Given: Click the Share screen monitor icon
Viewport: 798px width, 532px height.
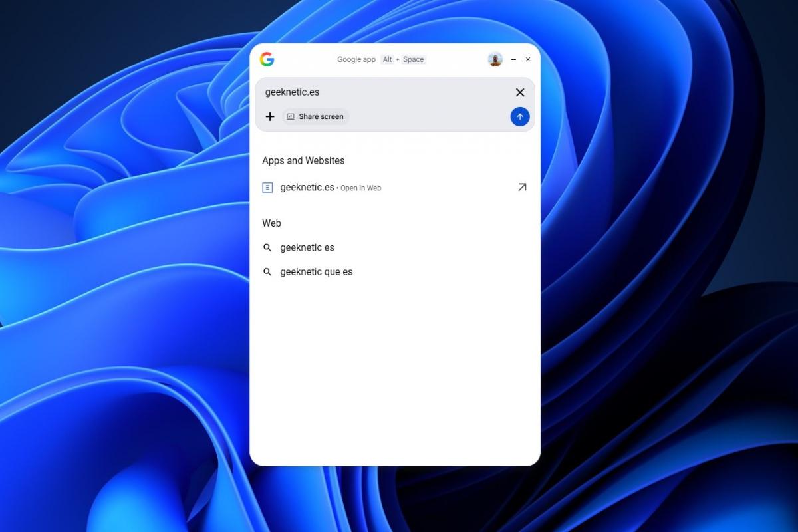Looking at the screenshot, I should tap(291, 116).
